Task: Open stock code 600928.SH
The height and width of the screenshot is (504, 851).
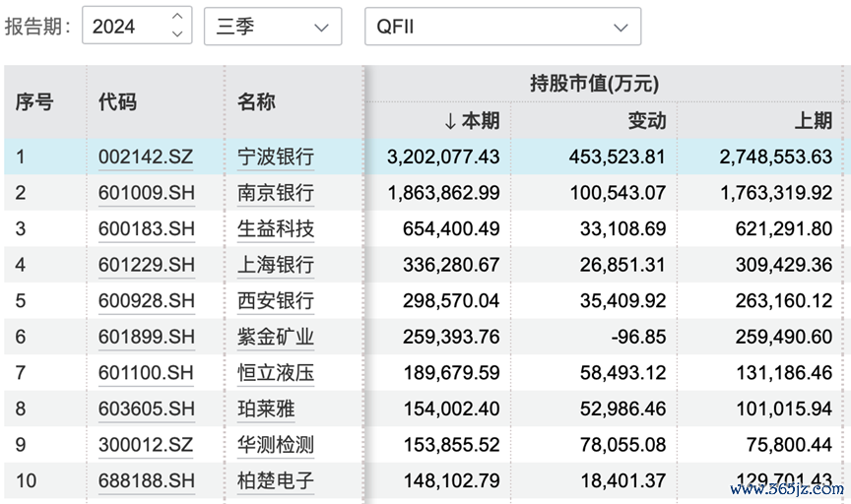Action: [147, 300]
